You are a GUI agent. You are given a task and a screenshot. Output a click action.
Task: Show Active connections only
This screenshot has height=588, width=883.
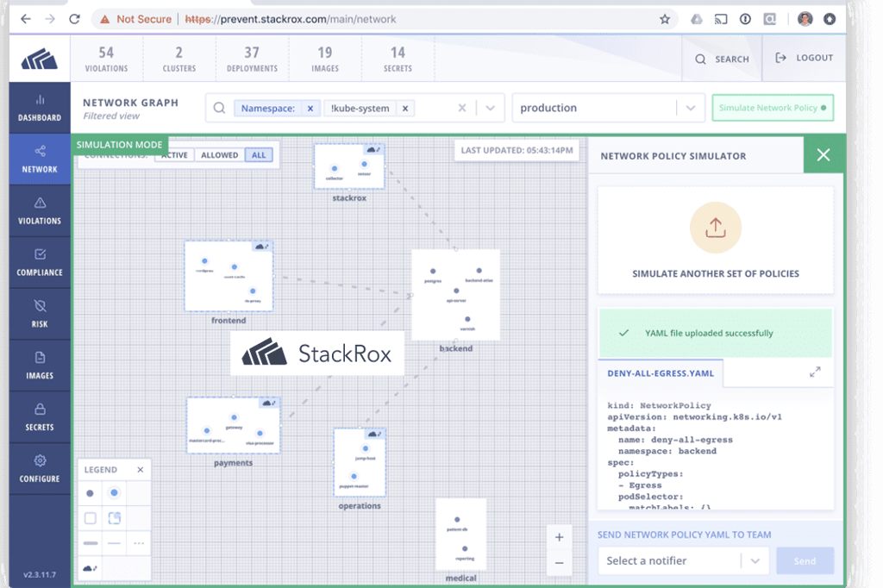coord(174,155)
